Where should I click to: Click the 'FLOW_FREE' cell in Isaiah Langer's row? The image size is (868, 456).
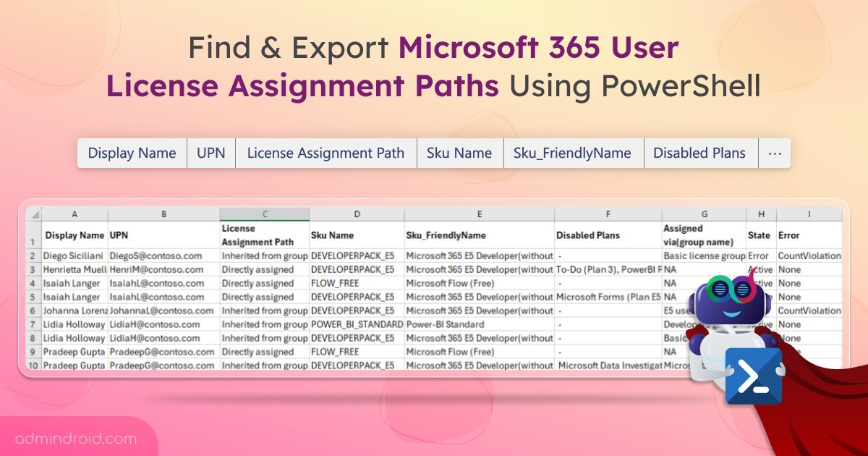tap(357, 283)
